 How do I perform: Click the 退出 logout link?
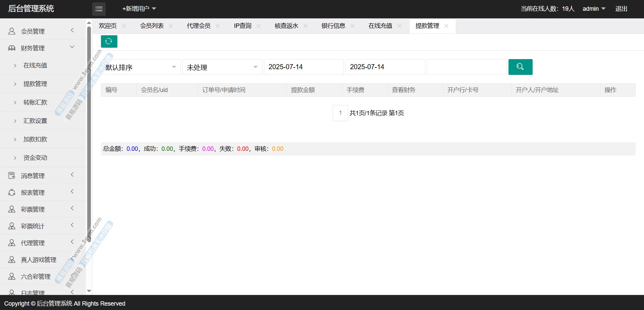point(621,9)
